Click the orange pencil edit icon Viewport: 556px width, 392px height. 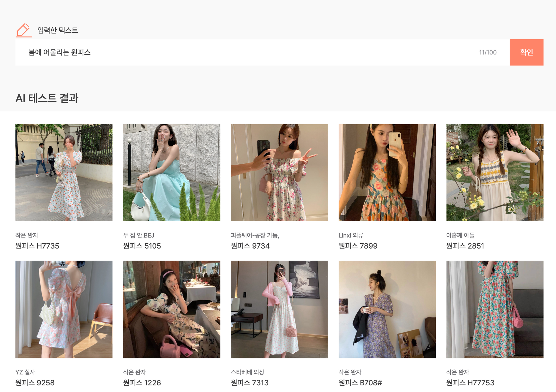click(x=24, y=30)
